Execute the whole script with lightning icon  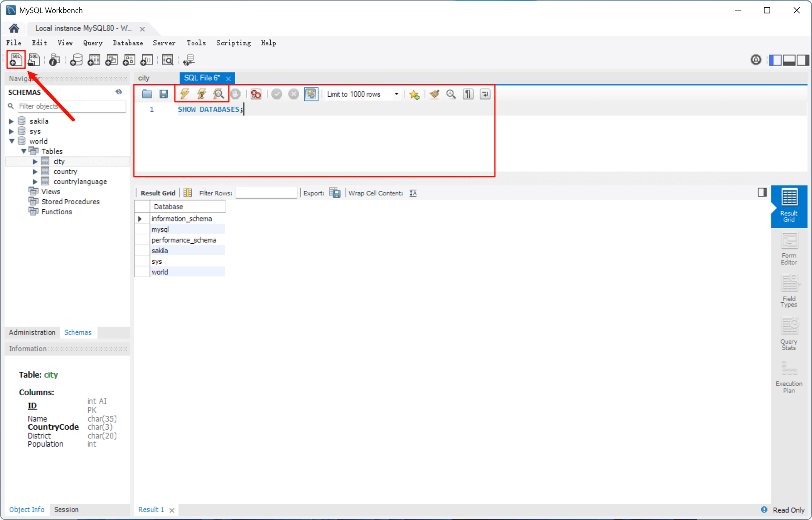coord(184,94)
